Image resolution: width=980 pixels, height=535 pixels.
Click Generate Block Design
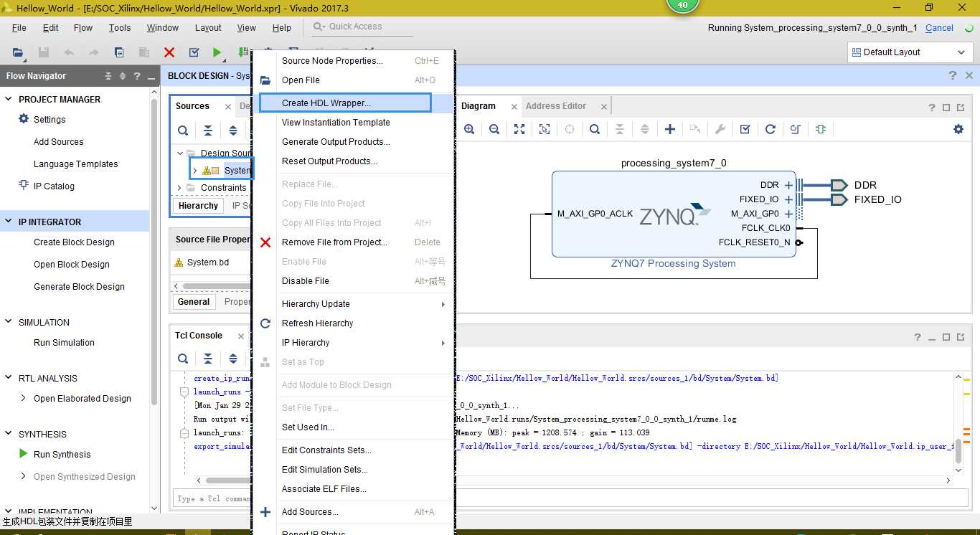79,287
